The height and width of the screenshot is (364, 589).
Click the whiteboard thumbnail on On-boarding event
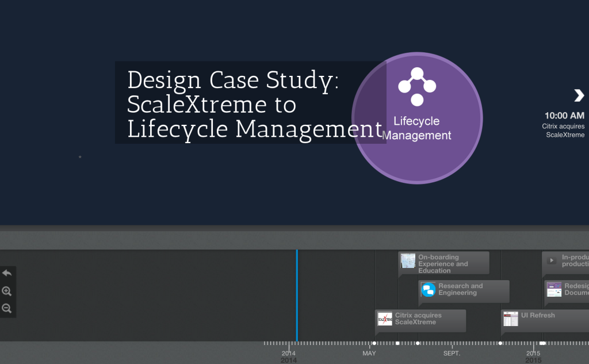[x=408, y=262]
